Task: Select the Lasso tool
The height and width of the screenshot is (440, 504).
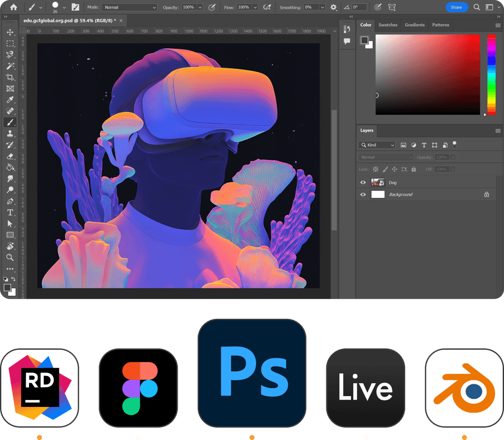Action: [11, 55]
